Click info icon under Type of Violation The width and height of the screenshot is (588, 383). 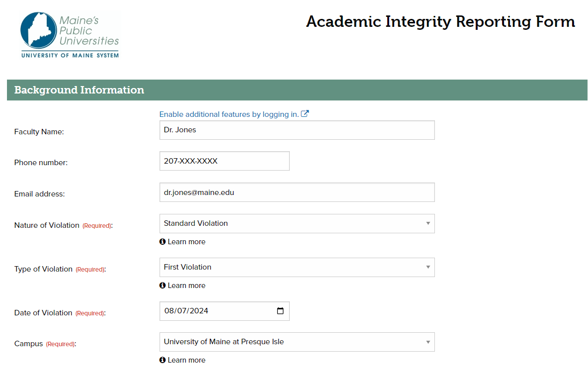pyautogui.click(x=163, y=286)
